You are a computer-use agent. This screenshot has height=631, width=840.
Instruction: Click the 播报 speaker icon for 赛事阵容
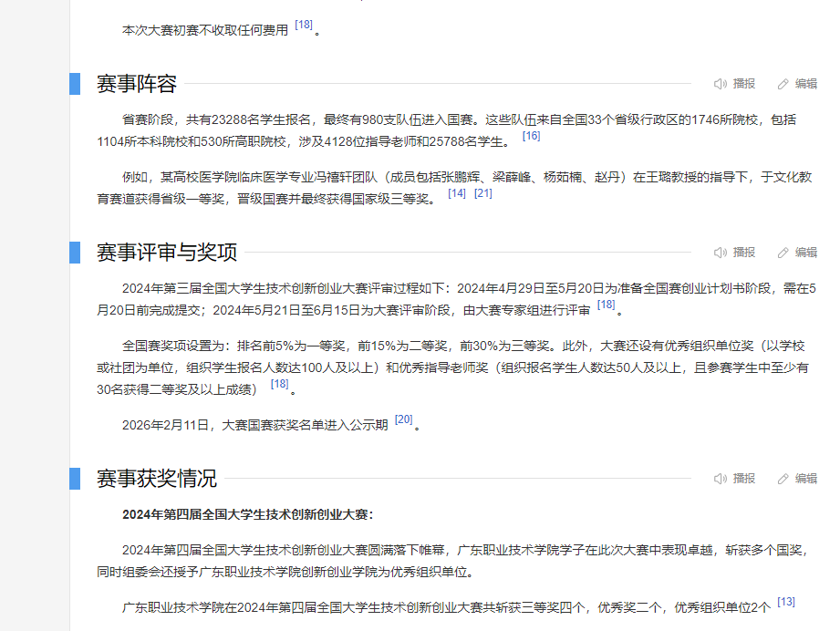(721, 84)
